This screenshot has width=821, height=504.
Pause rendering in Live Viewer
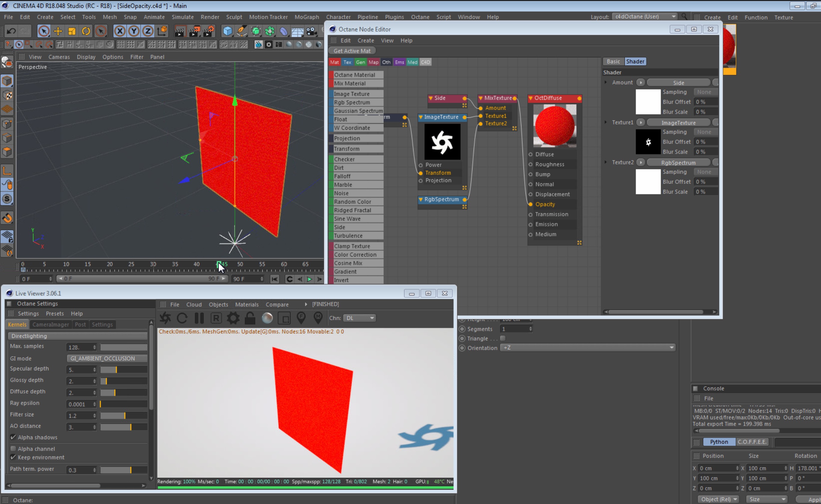click(x=199, y=318)
